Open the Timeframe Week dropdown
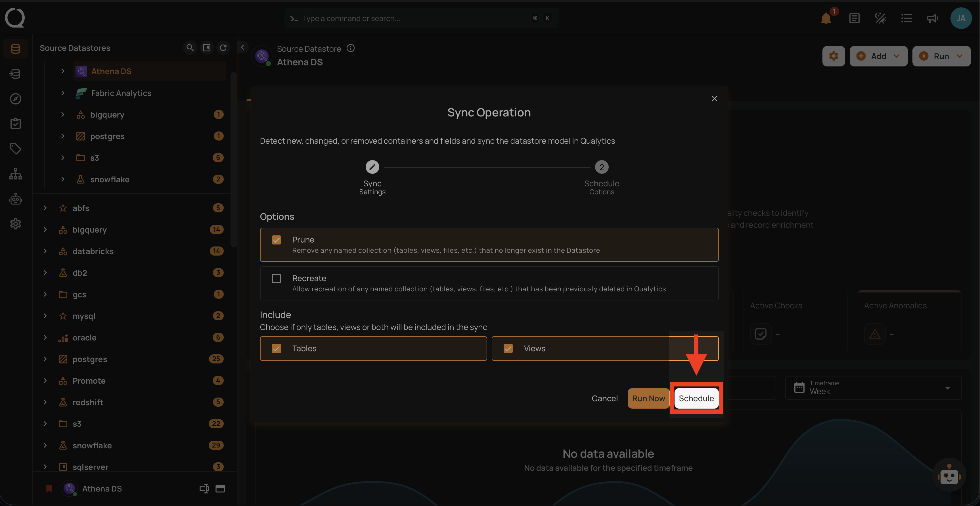 click(x=947, y=388)
